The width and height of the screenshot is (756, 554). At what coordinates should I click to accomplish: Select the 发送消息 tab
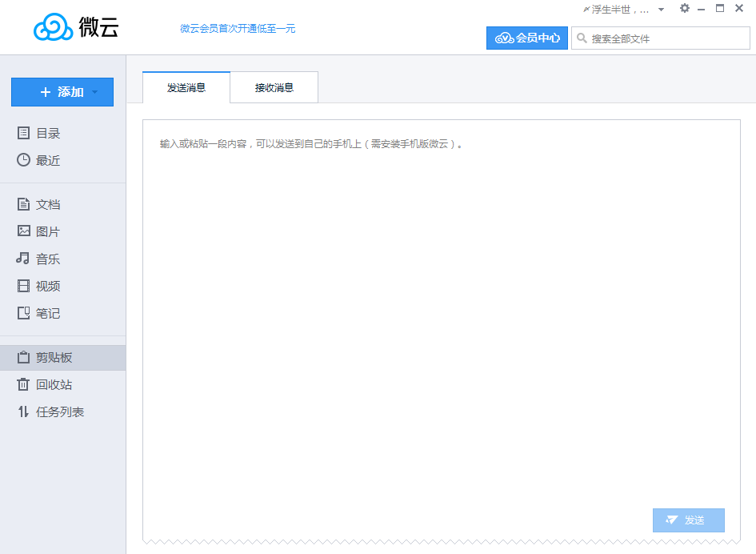186,86
